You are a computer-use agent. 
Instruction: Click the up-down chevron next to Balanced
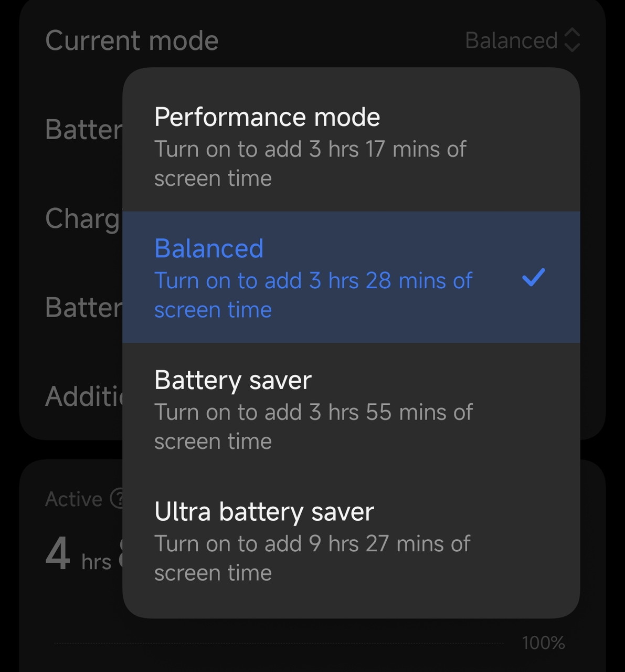(x=572, y=40)
